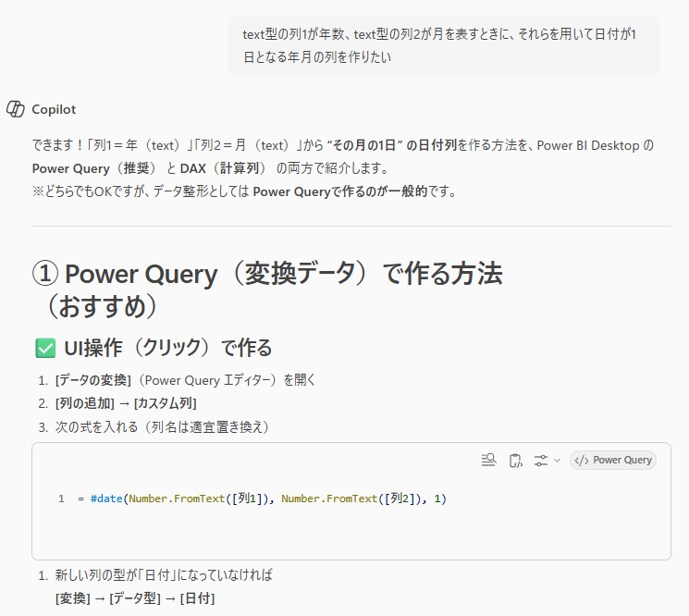Click the bold DAX（計算列）text

click(x=223, y=168)
